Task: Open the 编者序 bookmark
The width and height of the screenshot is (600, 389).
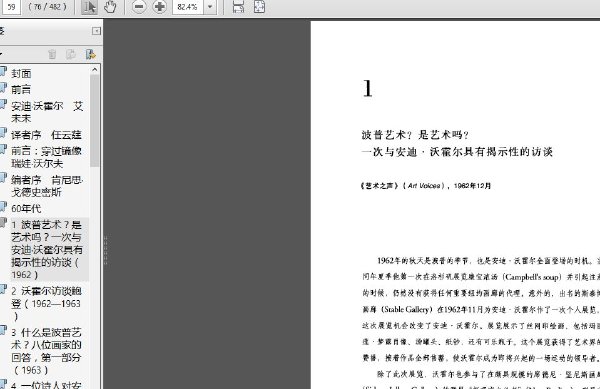Action: click(x=47, y=186)
